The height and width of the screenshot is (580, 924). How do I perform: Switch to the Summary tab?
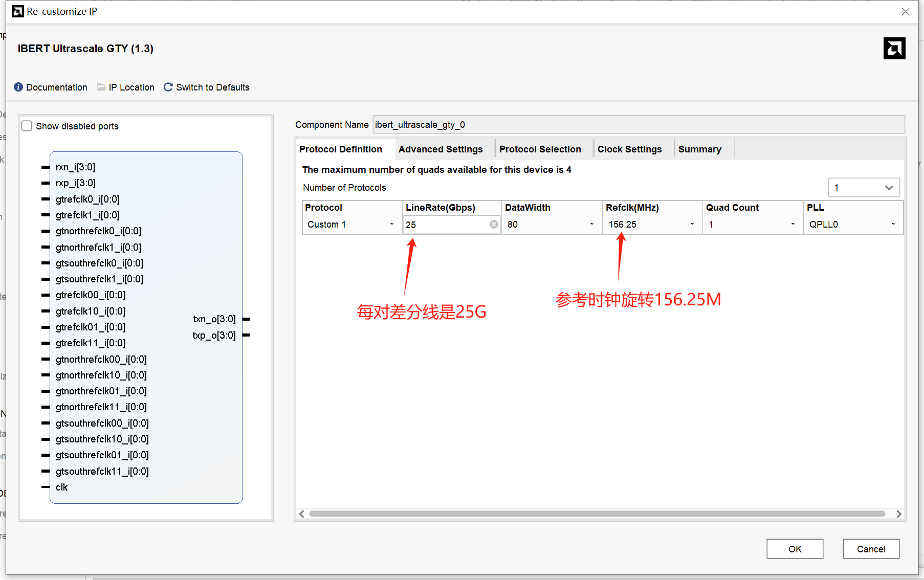(700, 149)
